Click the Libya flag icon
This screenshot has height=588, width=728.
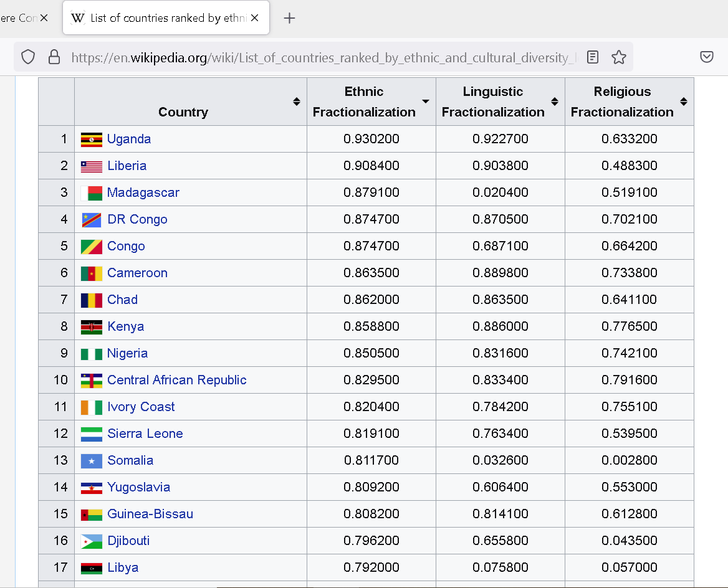[92, 569]
